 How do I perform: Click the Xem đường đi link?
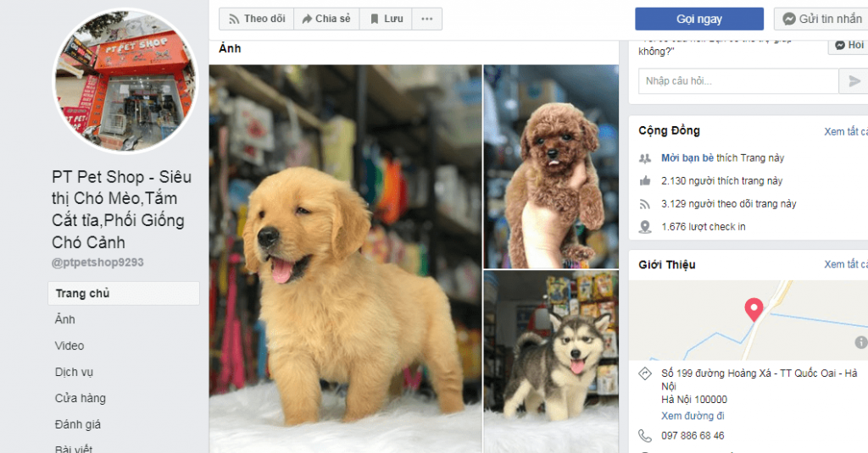click(x=693, y=416)
